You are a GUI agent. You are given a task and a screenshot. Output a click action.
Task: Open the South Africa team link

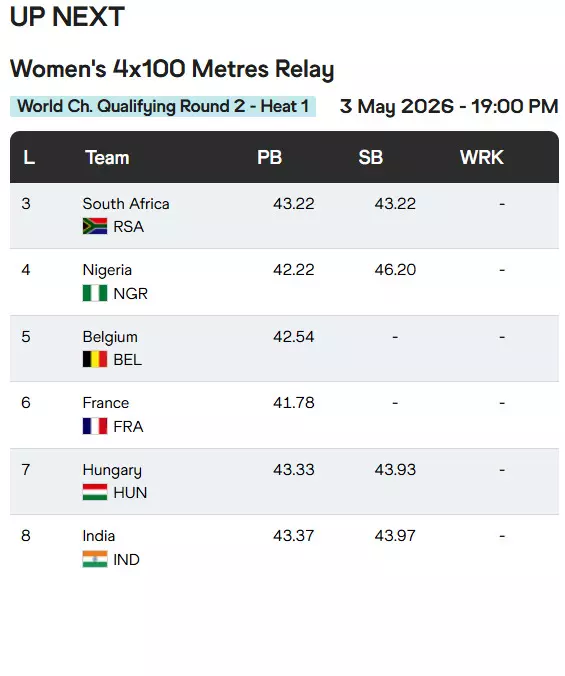tap(126, 203)
